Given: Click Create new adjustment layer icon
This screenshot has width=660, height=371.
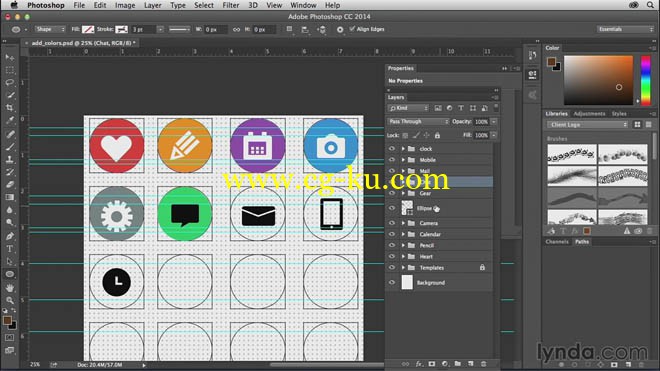Looking at the screenshot, I should point(445,364).
